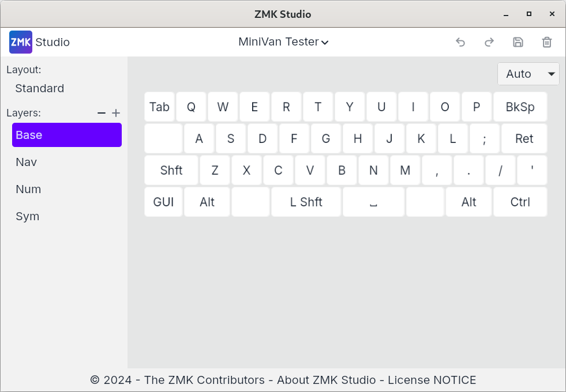Viewport: 566px width, 392px height.
Task: Select the Nav layer
Action: (x=26, y=162)
